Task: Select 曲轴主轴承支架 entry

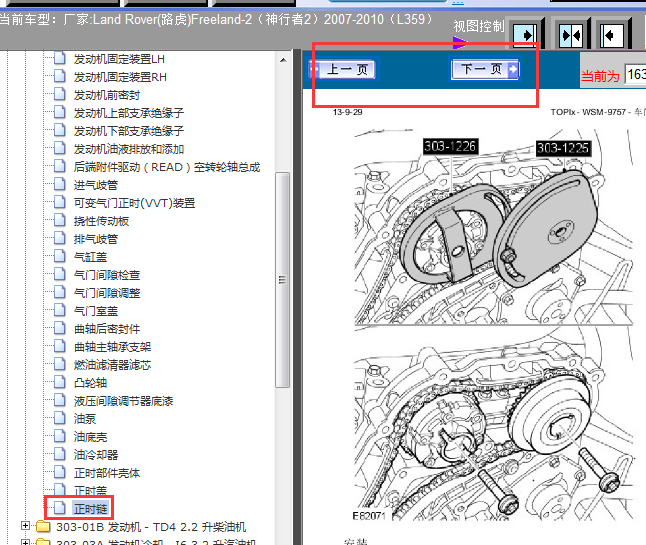Action: click(x=112, y=347)
